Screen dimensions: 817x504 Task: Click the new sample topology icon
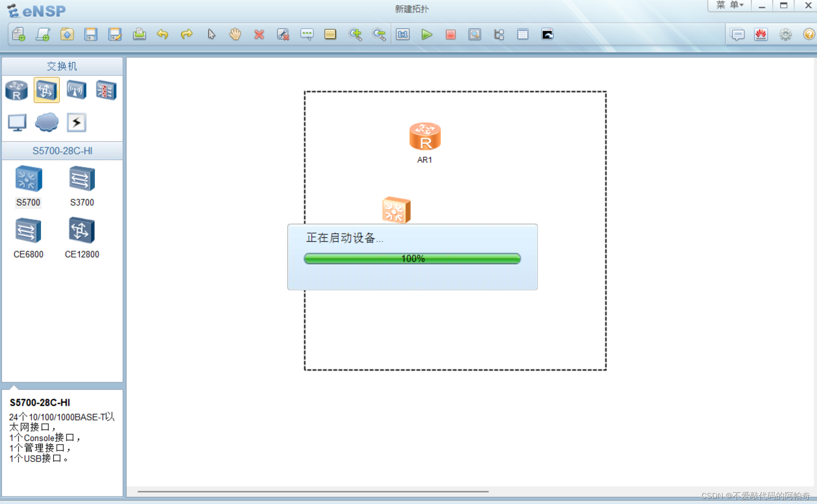click(x=43, y=34)
